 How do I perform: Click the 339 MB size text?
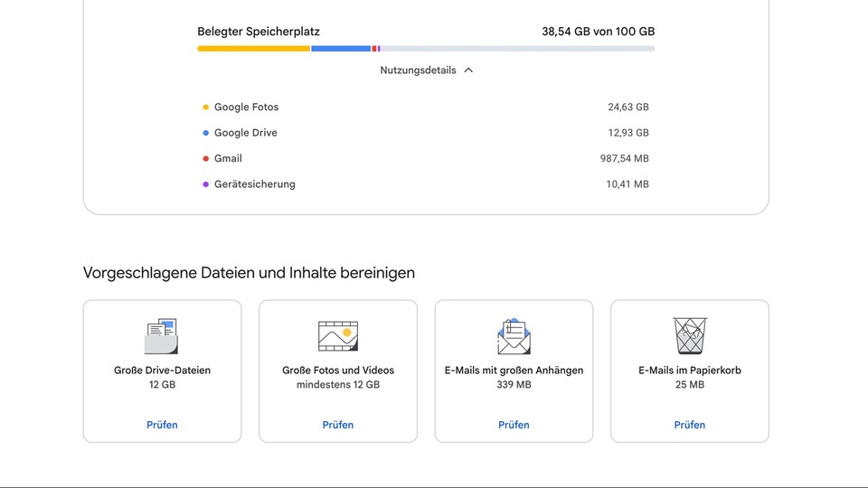(514, 385)
